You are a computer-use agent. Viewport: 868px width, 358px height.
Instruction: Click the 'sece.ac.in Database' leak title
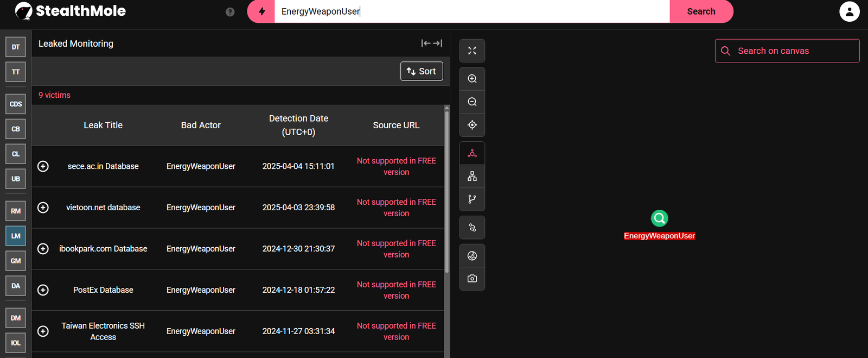[x=103, y=166]
